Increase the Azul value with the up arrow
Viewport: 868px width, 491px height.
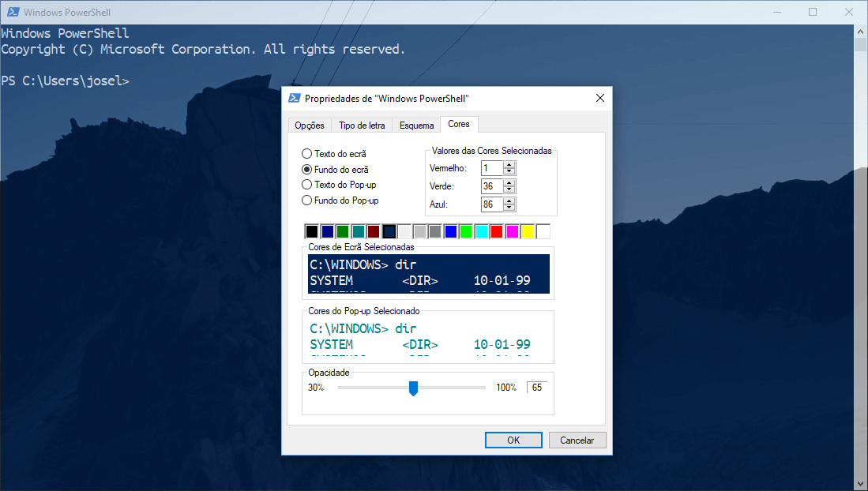[x=509, y=201]
